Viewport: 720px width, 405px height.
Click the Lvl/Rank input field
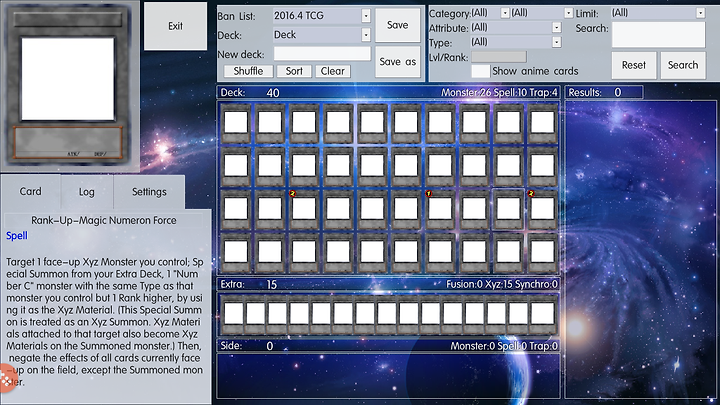[499, 57]
